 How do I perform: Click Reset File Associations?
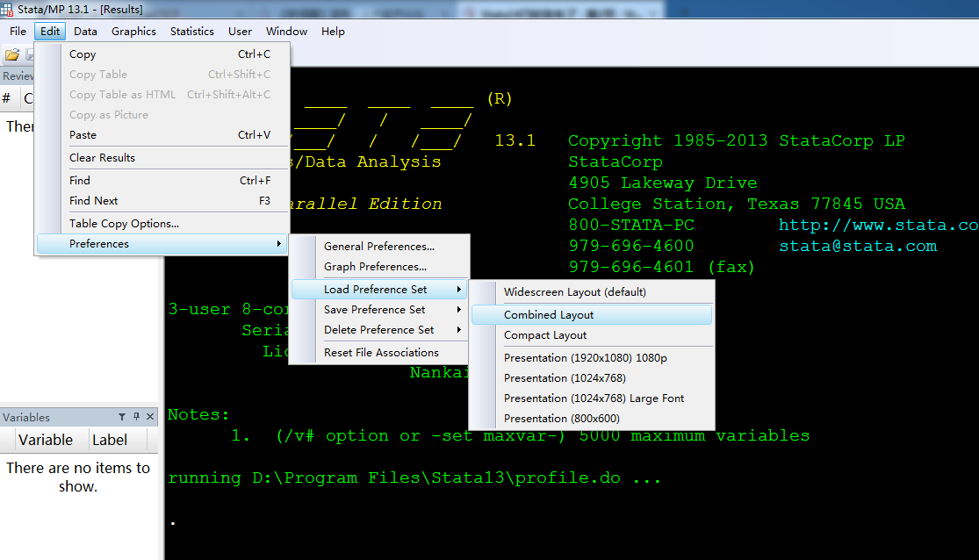point(381,353)
